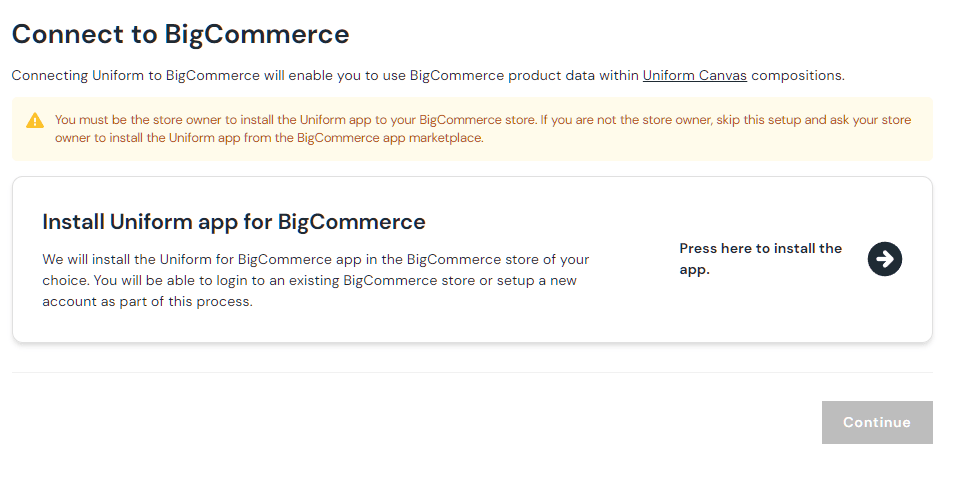The image size is (973, 484).
Task: Click the yellow warning triangle icon
Action: point(35,121)
